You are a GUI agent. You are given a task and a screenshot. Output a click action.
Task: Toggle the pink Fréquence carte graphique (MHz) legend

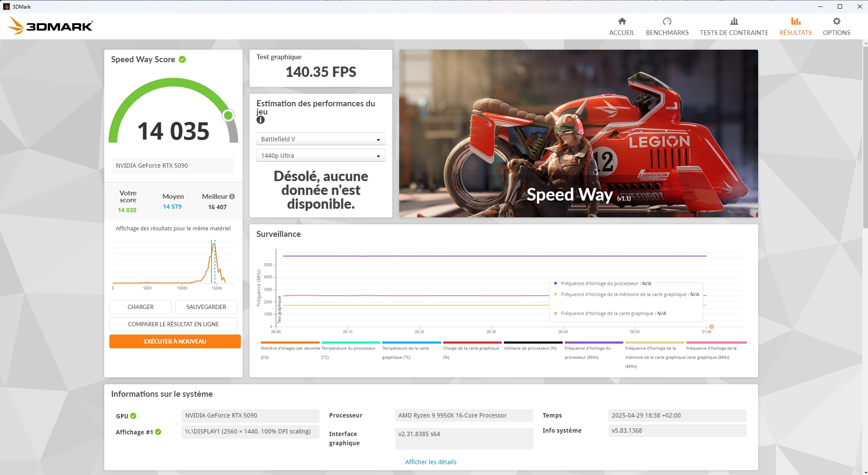(x=715, y=350)
